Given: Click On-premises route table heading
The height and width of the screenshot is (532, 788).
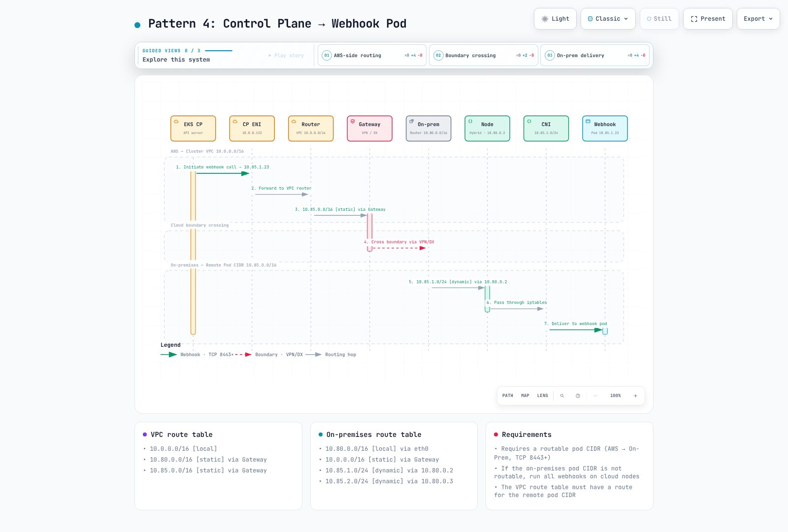Looking at the screenshot, I should click(x=374, y=434).
